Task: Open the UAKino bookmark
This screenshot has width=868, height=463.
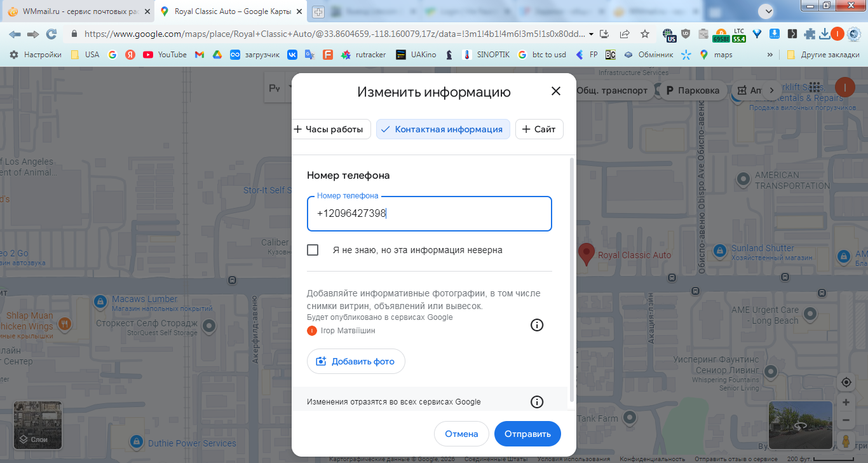Action: 416,55
